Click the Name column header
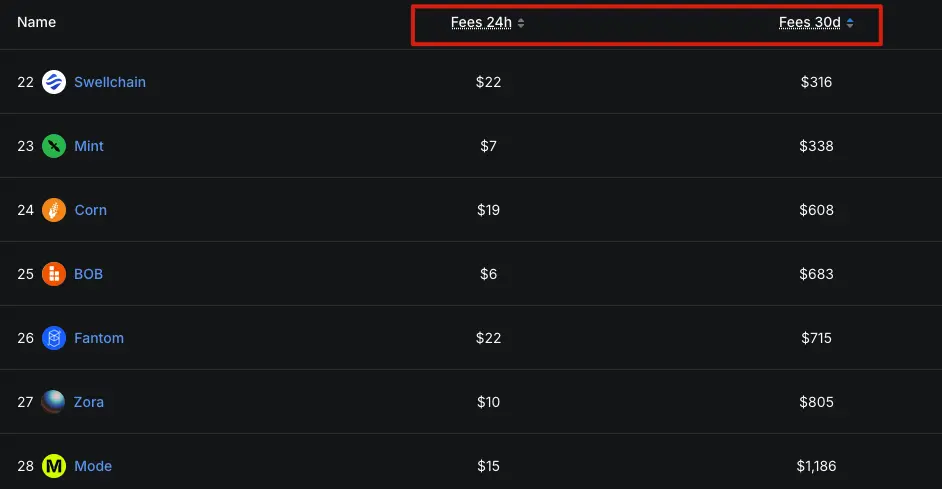 (x=37, y=22)
